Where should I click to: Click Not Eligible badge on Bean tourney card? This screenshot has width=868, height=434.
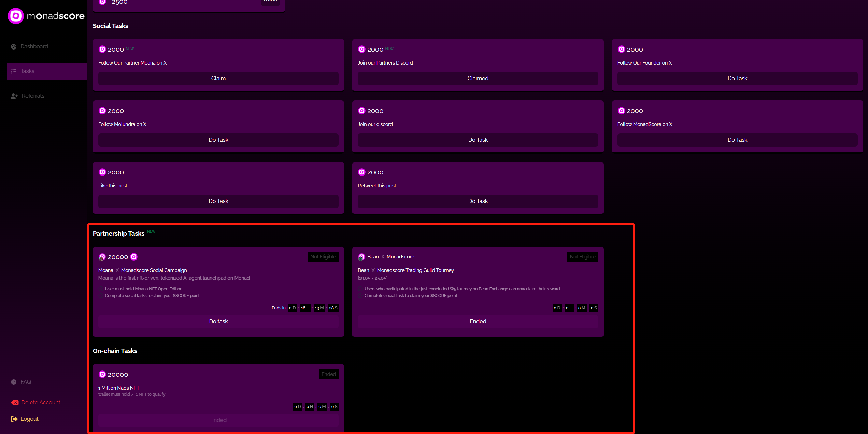(x=583, y=257)
